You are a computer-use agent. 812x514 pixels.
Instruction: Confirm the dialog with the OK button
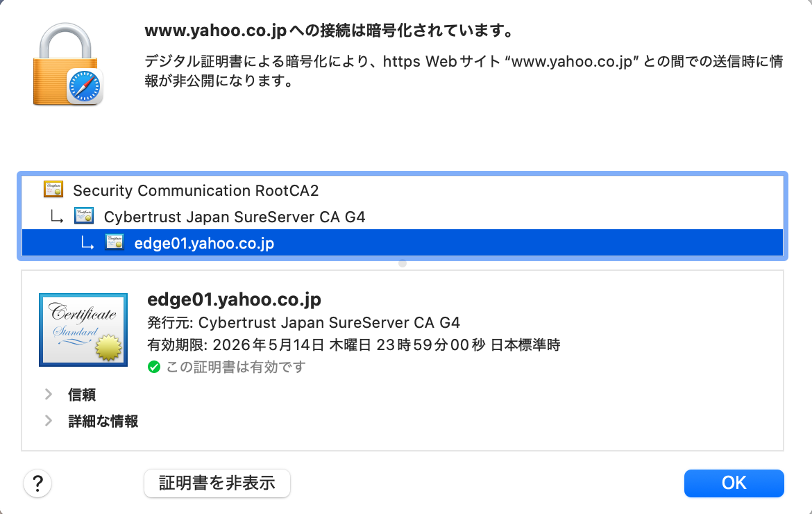click(x=734, y=483)
